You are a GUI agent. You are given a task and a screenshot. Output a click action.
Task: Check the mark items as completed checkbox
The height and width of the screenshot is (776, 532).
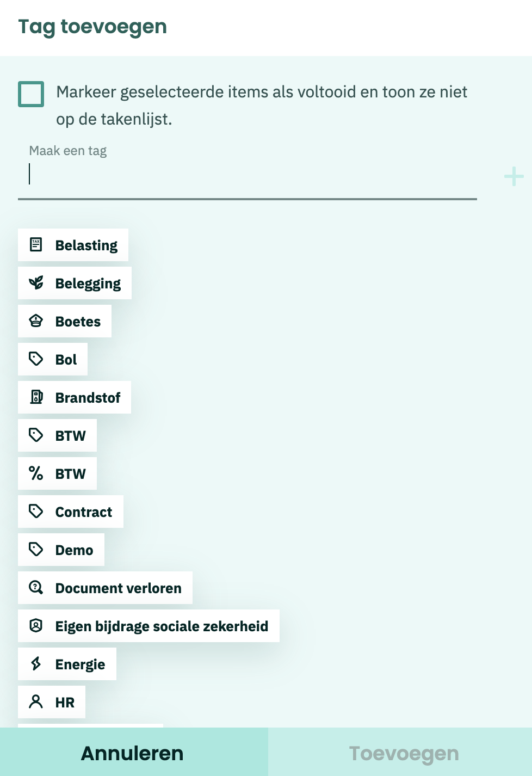(31, 94)
